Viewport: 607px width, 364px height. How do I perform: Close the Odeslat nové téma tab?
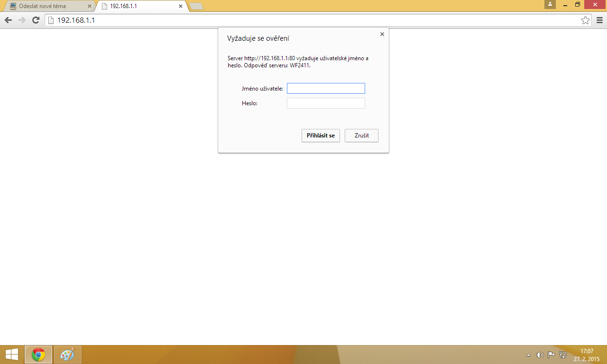pyautogui.click(x=90, y=6)
